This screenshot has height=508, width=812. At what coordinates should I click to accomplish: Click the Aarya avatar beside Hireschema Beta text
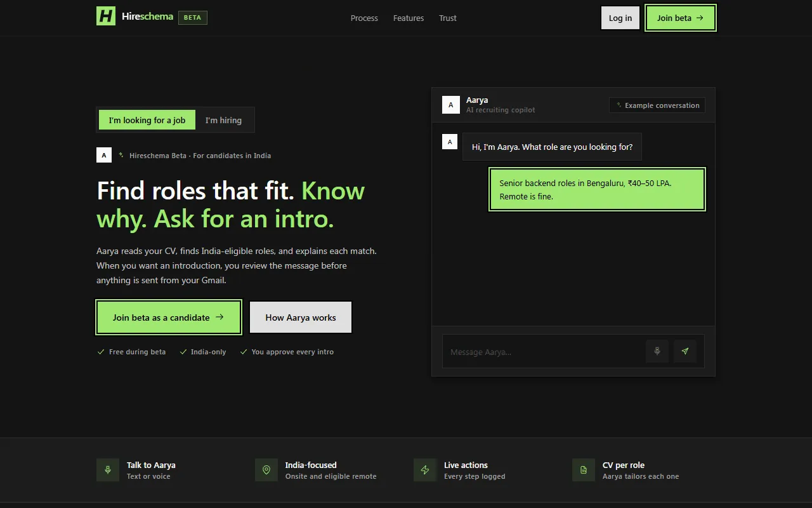[104, 155]
